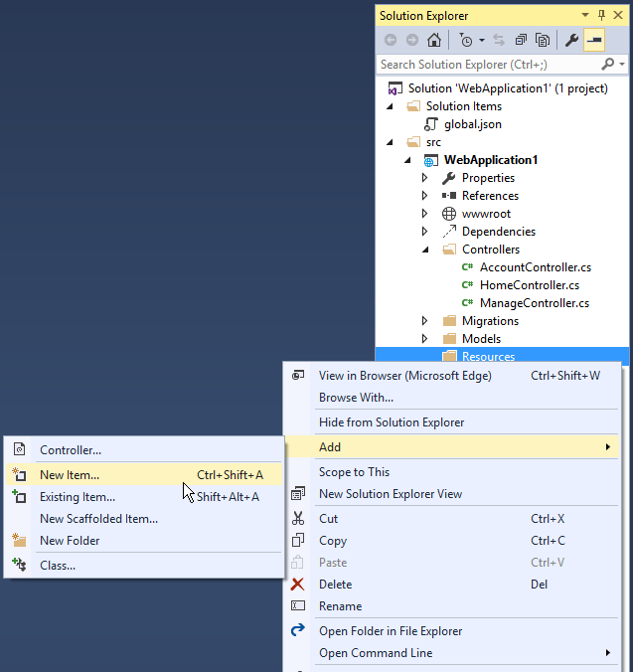Screen dimensions: 633x672
Task: Close the Solution Explorer panel
Action: [x=618, y=15]
